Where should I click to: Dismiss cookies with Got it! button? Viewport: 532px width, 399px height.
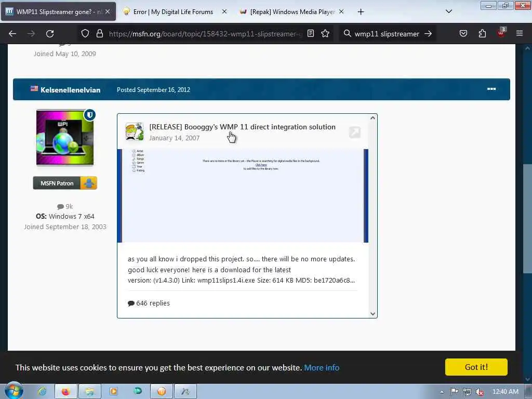[x=476, y=367]
